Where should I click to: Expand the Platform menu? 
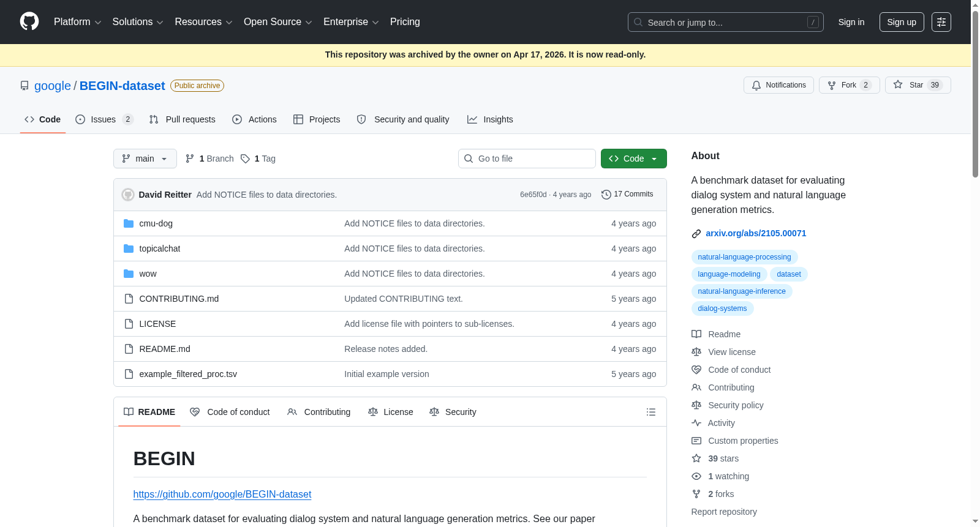point(78,22)
